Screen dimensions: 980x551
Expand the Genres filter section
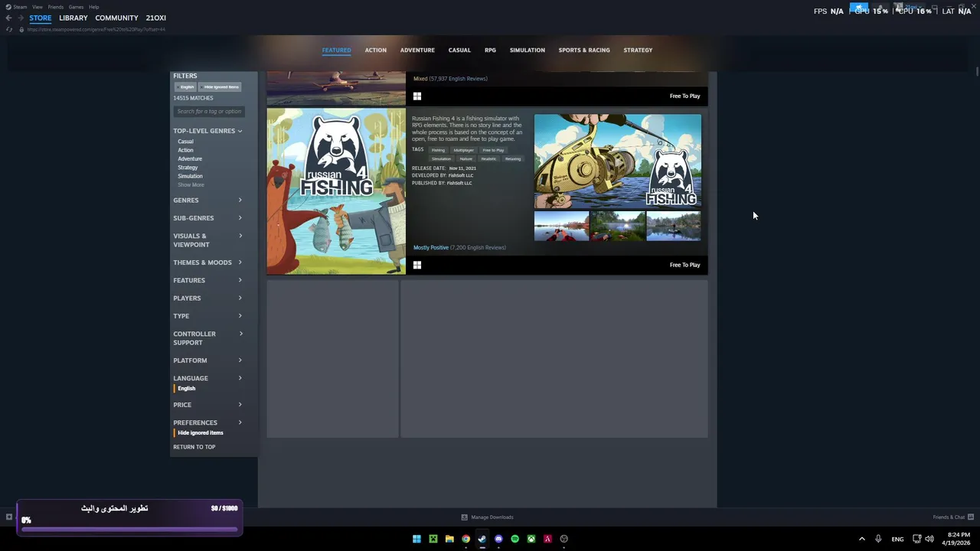click(207, 201)
